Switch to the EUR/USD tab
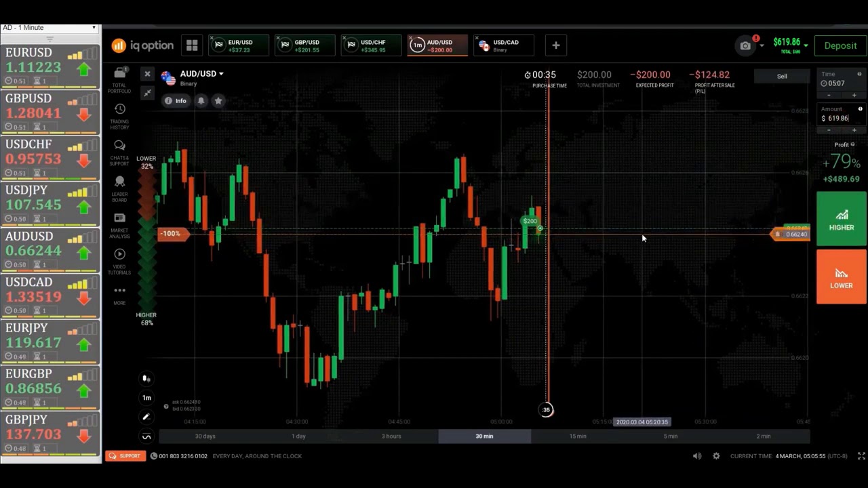This screenshot has width=868, height=488. point(237,45)
